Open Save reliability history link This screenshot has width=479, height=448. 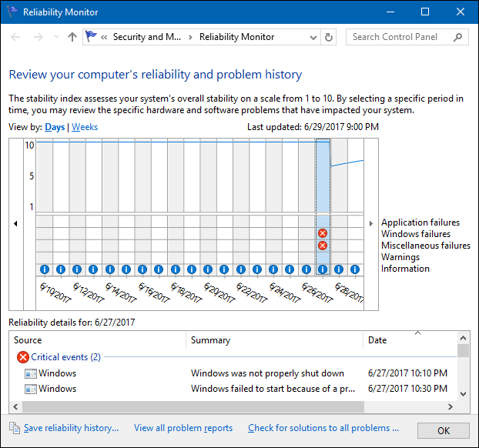click(x=71, y=428)
